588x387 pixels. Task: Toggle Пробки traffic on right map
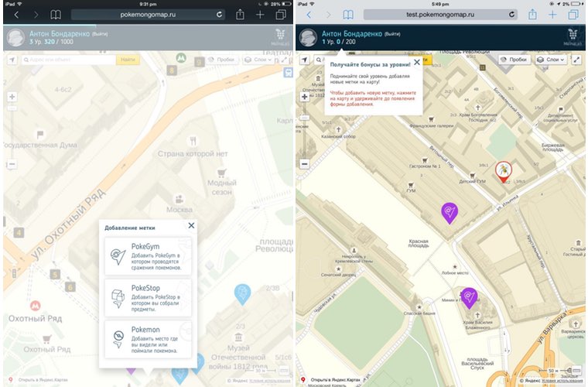coord(514,60)
